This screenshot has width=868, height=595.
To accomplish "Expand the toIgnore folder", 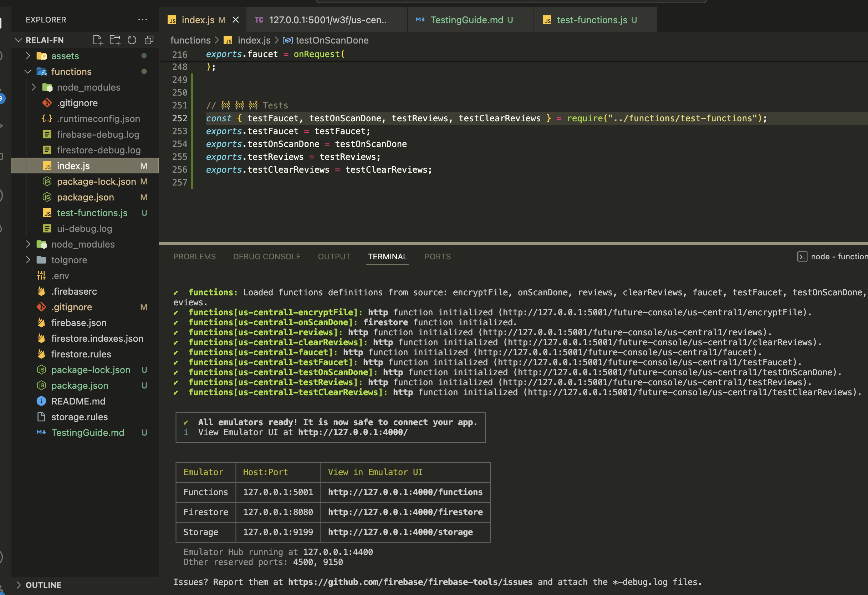I will [x=28, y=260].
